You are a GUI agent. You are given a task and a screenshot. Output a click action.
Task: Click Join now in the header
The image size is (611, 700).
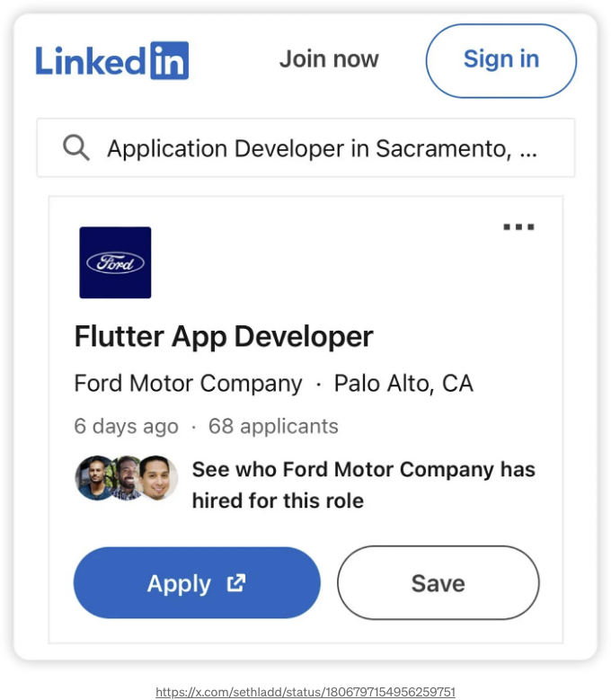point(329,59)
